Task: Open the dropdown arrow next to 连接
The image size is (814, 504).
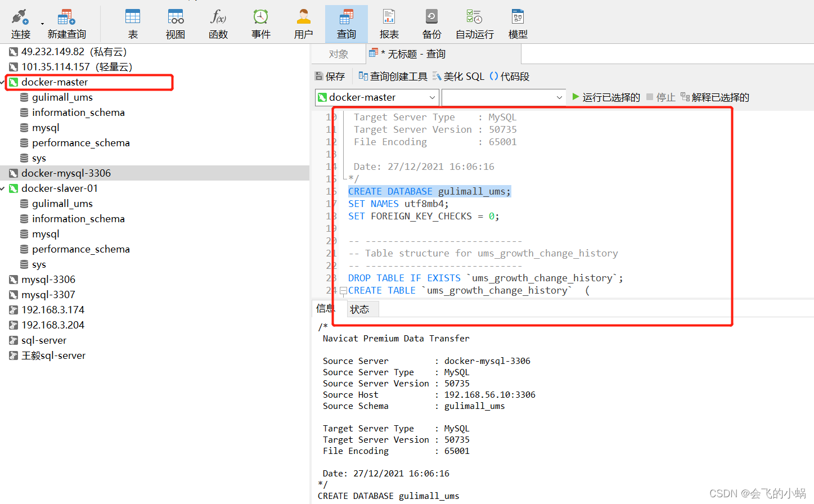Action: tap(42, 24)
